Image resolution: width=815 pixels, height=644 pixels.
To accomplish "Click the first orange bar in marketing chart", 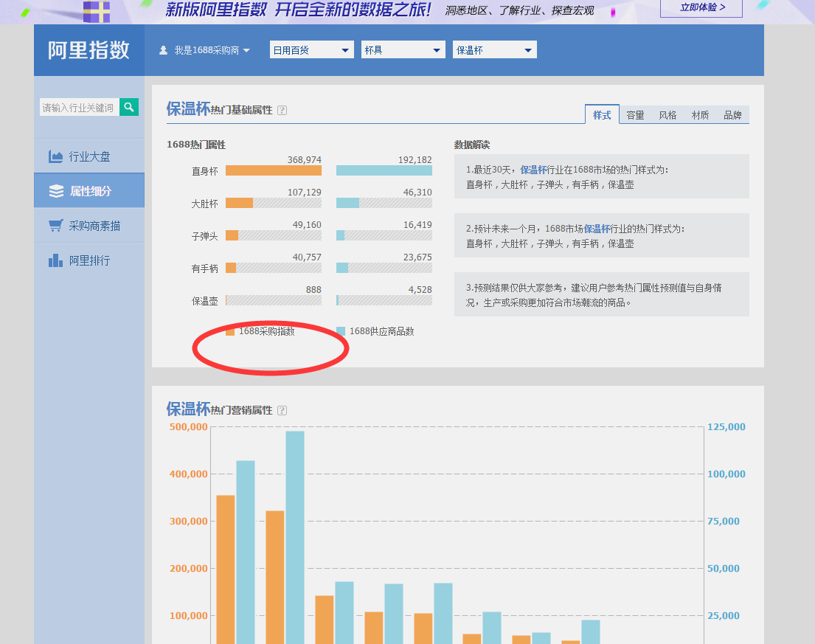I will point(226,569).
